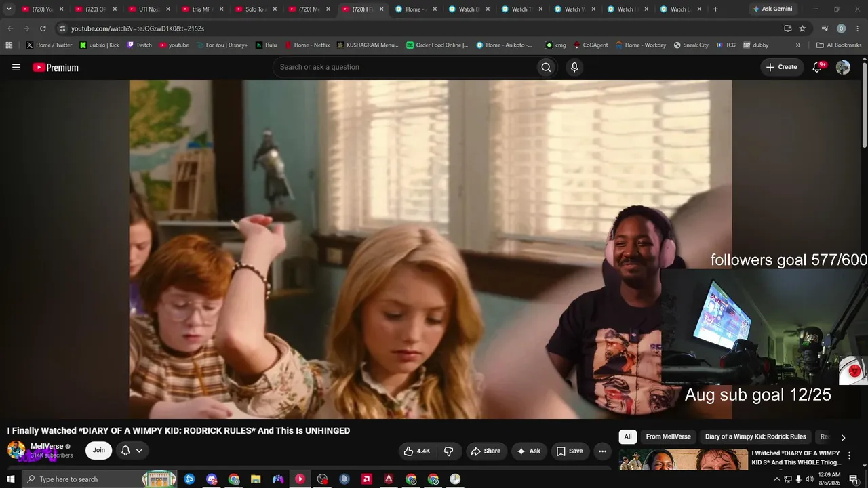The height and width of the screenshot is (488, 868).
Task: Save the video to a playlist
Action: click(569, 451)
